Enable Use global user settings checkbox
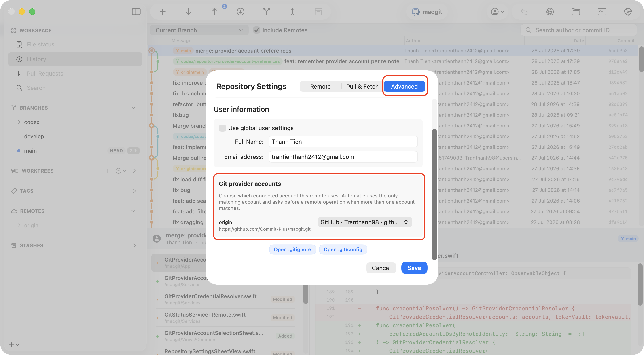This screenshot has height=355, width=644. [x=222, y=128]
